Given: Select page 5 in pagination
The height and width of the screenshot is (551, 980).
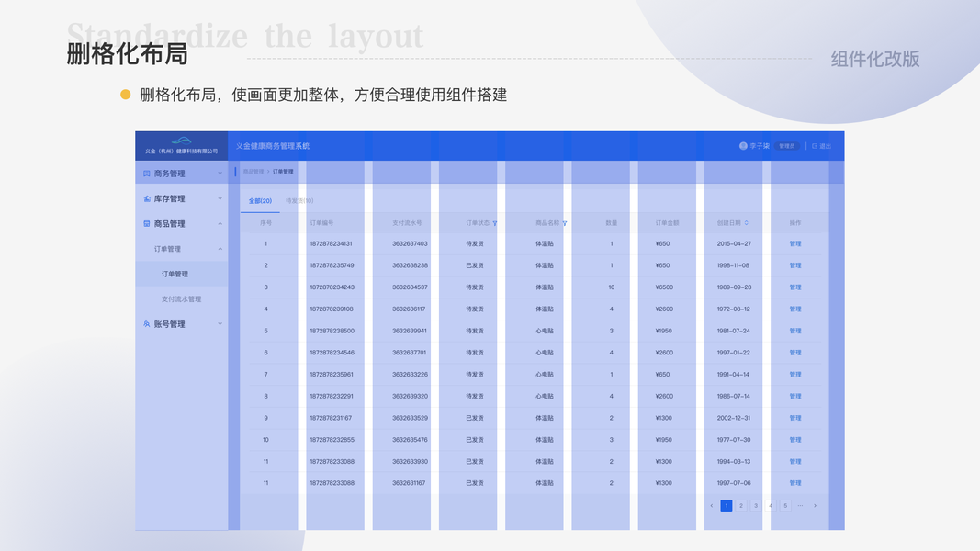Looking at the screenshot, I should [785, 506].
